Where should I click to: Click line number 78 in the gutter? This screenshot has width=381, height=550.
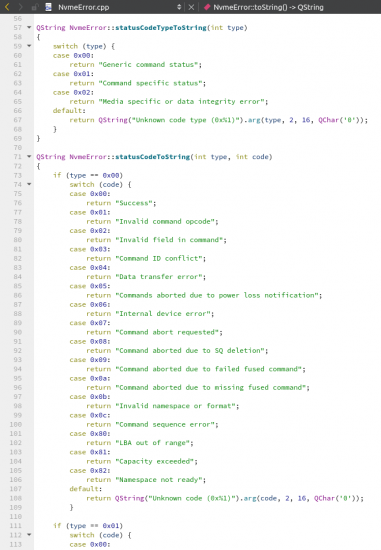[x=18, y=221]
